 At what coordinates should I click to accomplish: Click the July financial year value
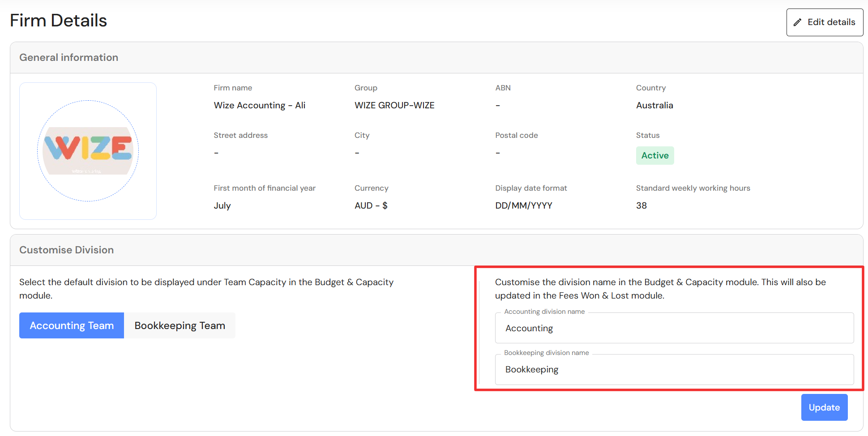(222, 205)
